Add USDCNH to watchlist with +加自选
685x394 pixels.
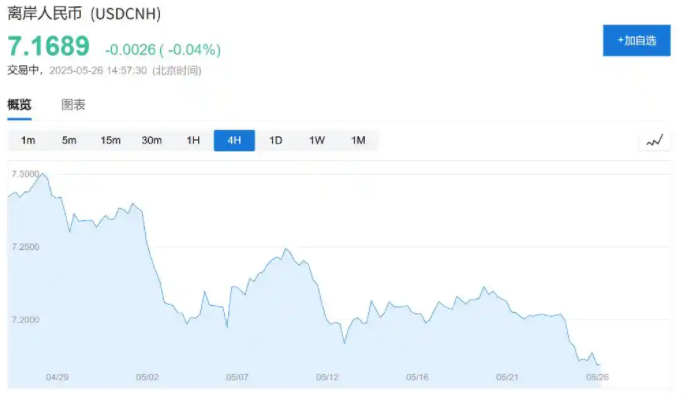coord(637,41)
